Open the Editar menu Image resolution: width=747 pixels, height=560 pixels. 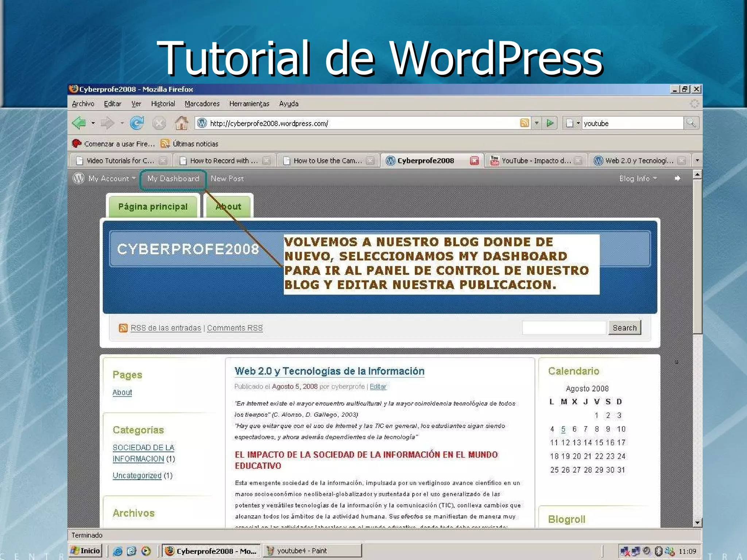(112, 104)
